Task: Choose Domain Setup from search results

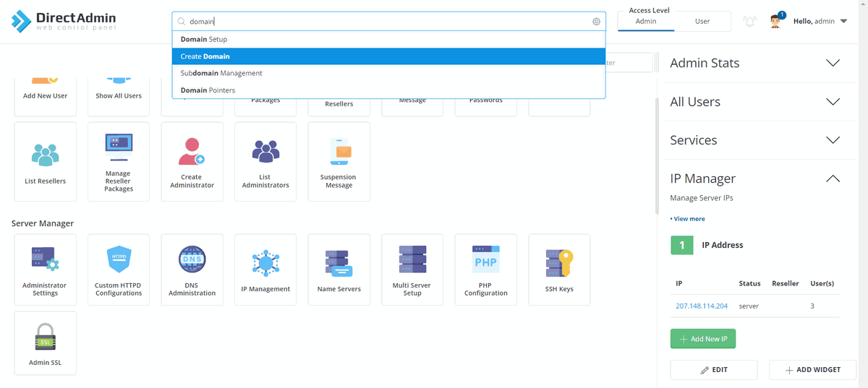Action: click(388, 39)
